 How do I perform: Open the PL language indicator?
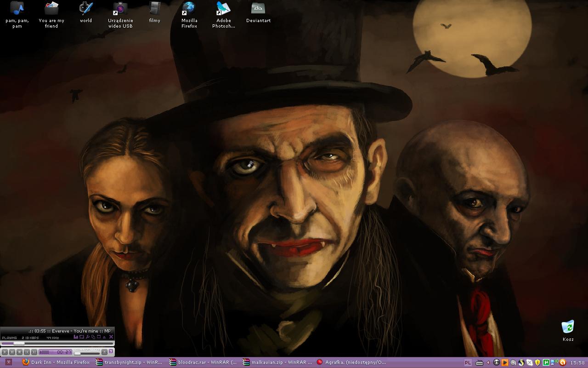[x=468, y=362]
